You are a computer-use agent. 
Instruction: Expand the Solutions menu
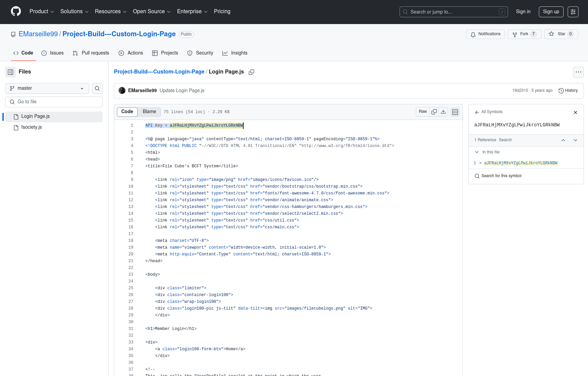(x=74, y=12)
